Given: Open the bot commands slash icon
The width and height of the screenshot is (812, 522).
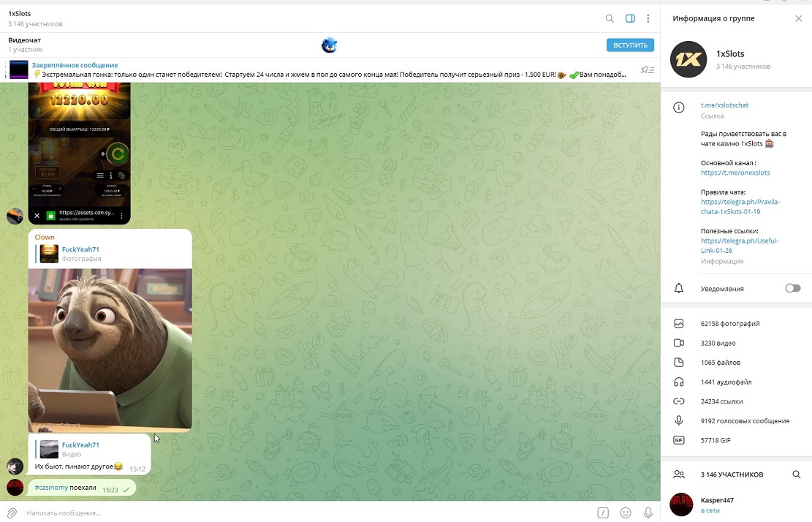Looking at the screenshot, I should [603, 512].
